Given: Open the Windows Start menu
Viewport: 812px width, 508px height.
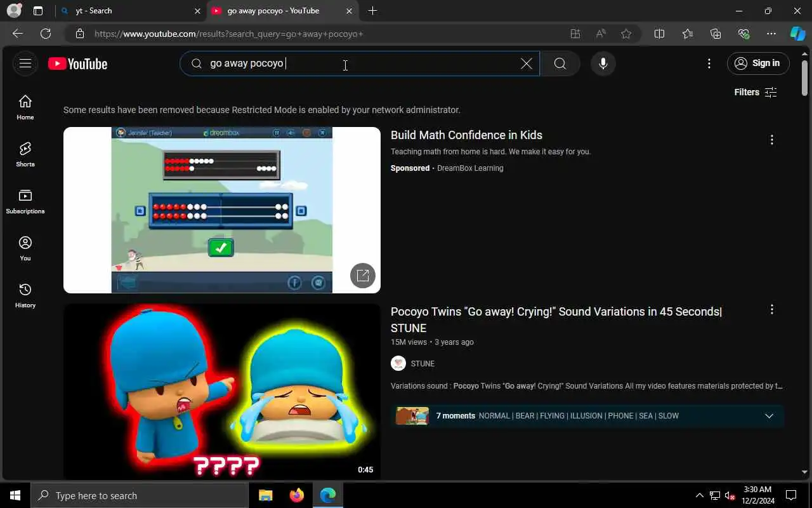Looking at the screenshot, I should click(x=15, y=495).
